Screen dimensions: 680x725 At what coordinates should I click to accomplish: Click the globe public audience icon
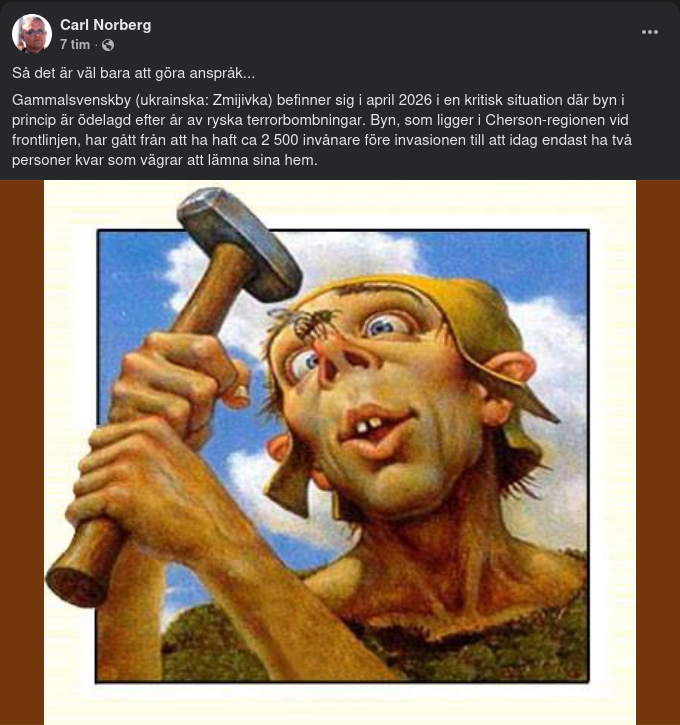108,45
